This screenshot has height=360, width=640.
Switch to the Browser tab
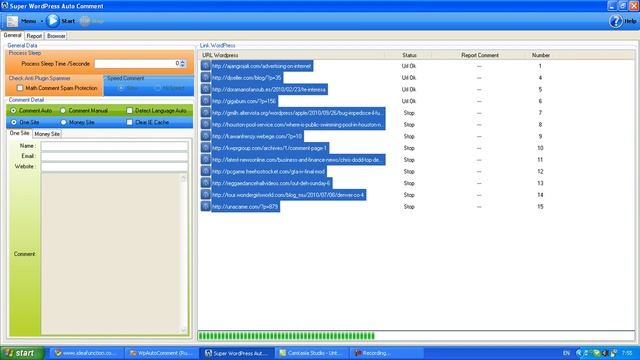coord(56,36)
